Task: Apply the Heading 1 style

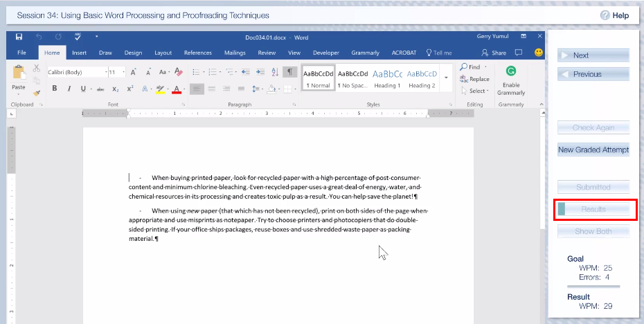Action: 387,78
